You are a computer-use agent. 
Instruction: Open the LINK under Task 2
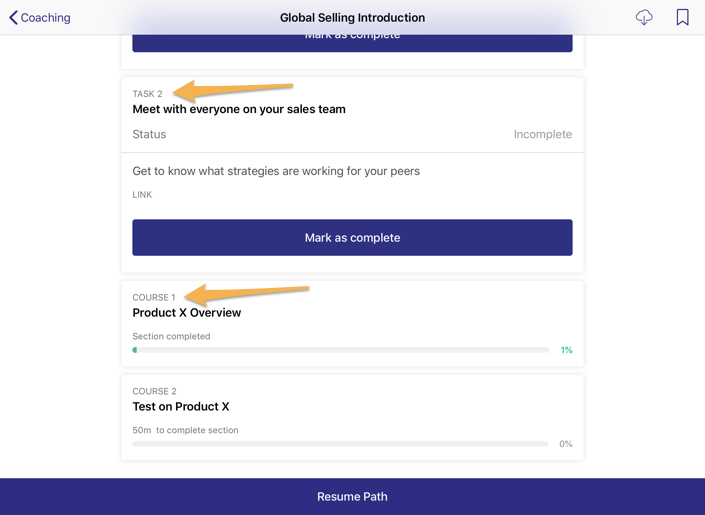coord(142,195)
